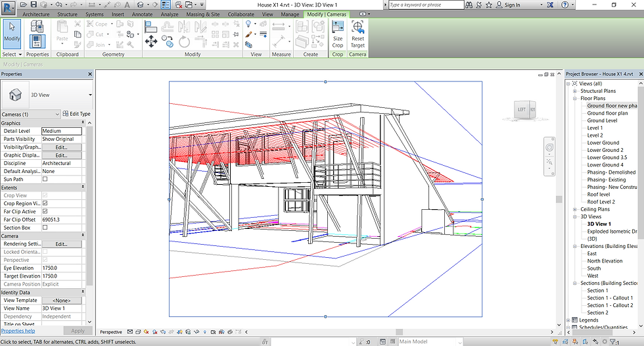This screenshot has height=346, width=644.
Task: Toggle the Crop View checkbox
Action: click(x=45, y=195)
